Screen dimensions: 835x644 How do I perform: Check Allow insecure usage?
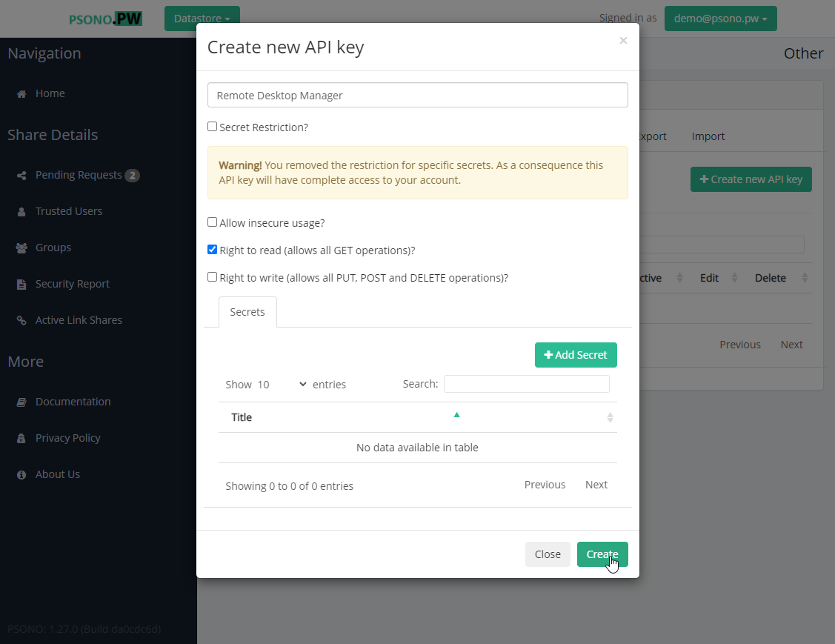[212, 222]
